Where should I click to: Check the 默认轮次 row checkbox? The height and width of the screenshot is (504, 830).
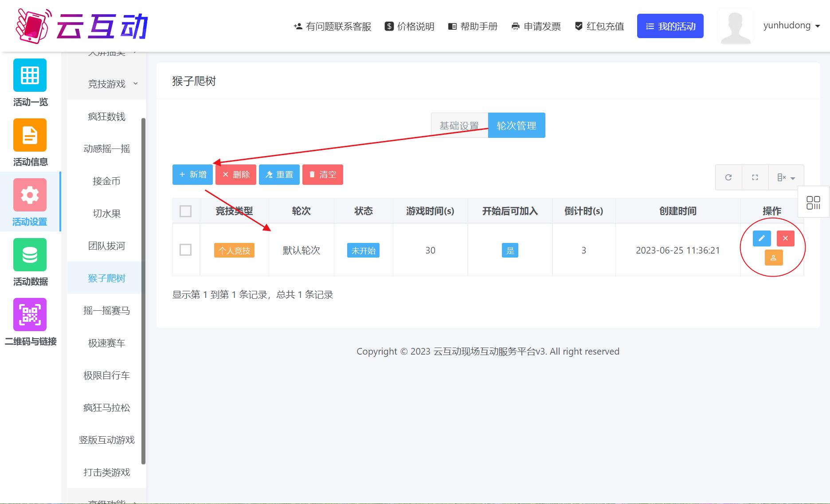click(x=186, y=250)
